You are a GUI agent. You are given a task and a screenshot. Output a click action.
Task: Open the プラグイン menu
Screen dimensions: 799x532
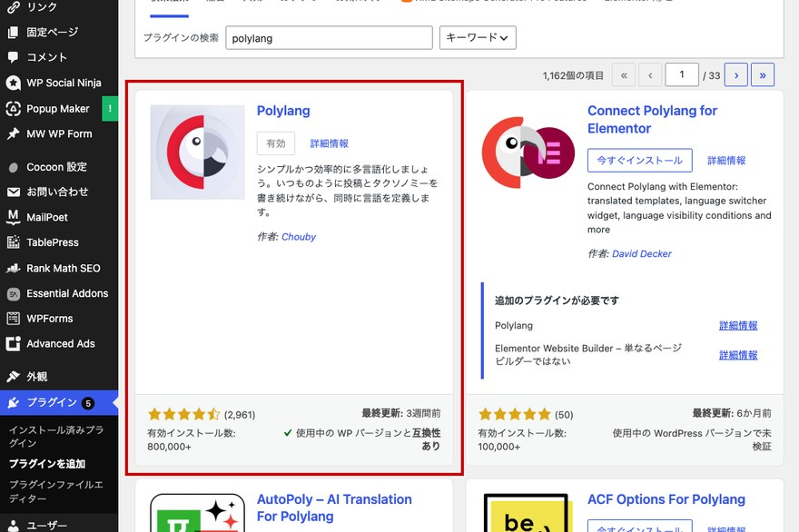pyautogui.click(x=59, y=402)
